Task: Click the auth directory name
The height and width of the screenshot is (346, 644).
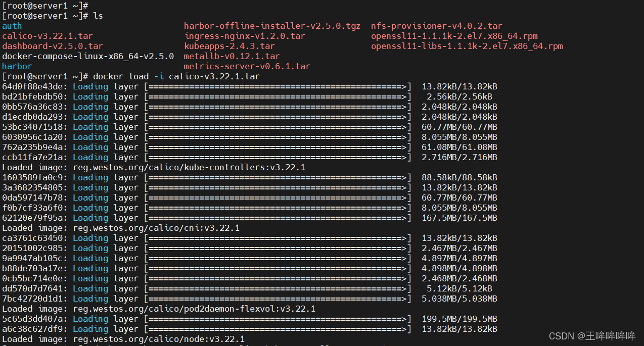Action: coord(12,26)
